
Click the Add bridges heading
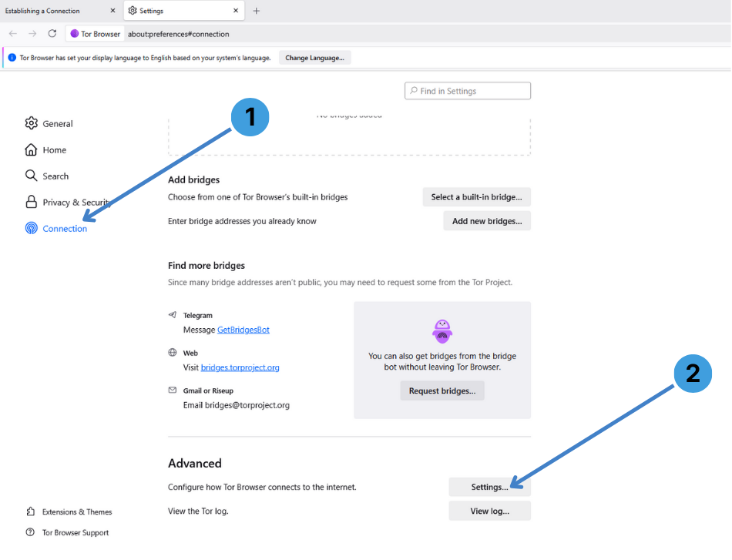(x=193, y=179)
